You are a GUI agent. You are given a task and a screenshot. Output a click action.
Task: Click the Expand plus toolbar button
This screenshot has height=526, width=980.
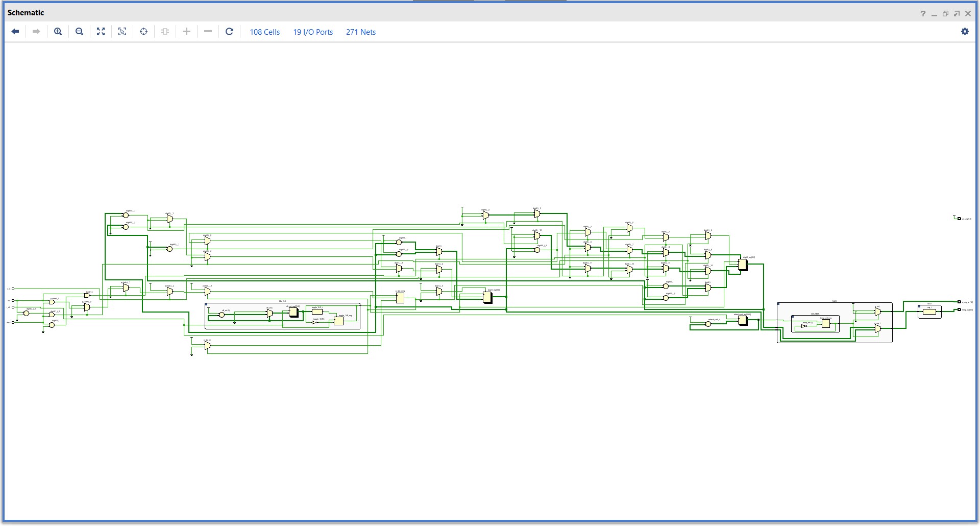tap(186, 32)
